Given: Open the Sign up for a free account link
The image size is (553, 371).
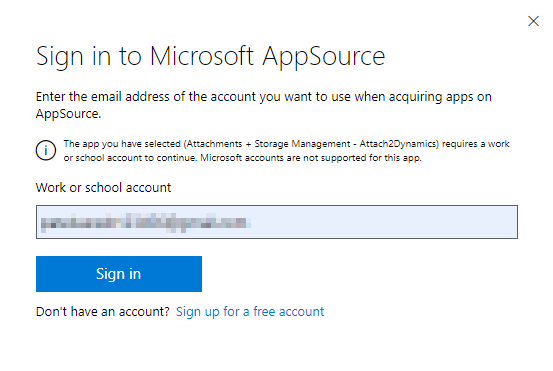Looking at the screenshot, I should click(250, 312).
